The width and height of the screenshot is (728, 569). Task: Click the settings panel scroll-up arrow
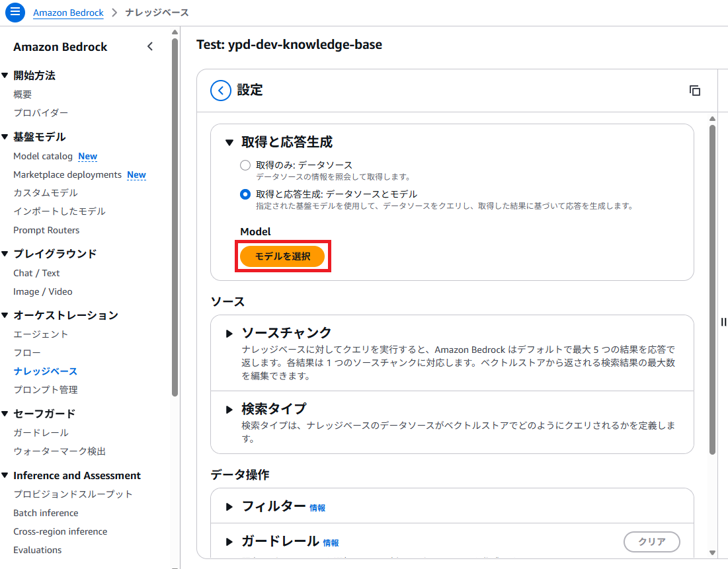point(712,119)
